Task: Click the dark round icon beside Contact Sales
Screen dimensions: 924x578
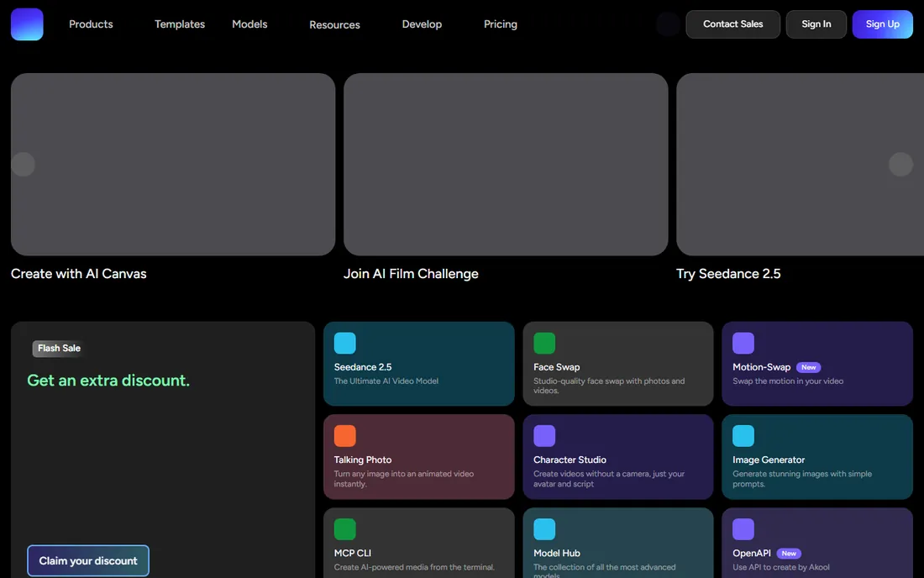Action: point(668,24)
